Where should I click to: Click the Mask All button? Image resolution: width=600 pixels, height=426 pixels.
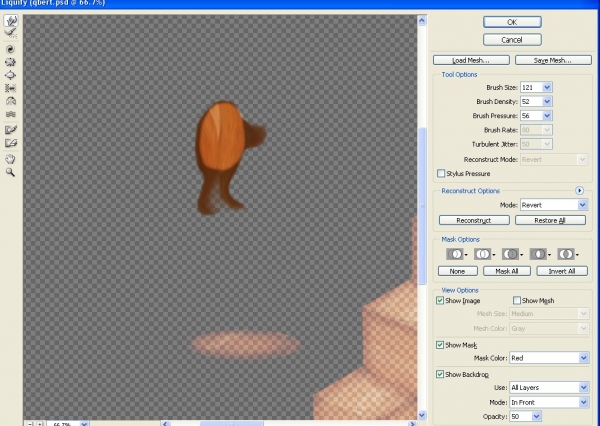[507, 271]
